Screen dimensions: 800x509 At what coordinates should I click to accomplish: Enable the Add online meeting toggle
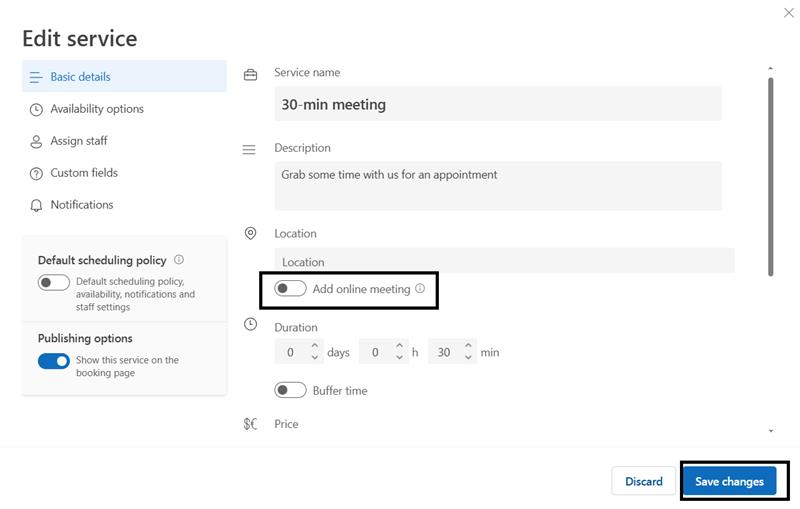[290, 289]
